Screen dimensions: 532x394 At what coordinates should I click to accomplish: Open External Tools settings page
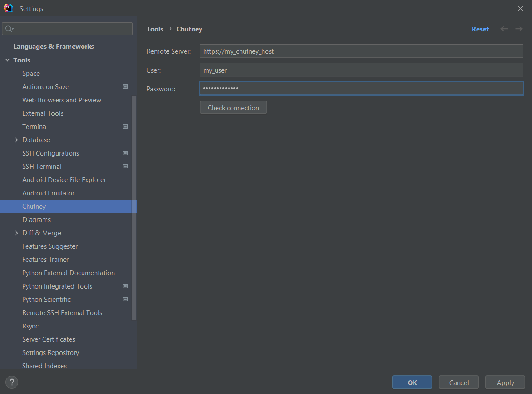pos(43,113)
